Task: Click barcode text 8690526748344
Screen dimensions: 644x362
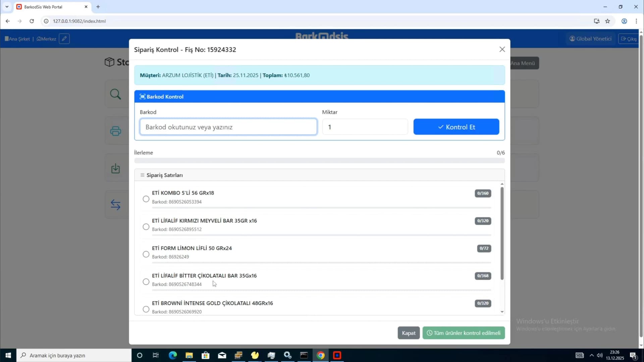Action: [x=185, y=284]
